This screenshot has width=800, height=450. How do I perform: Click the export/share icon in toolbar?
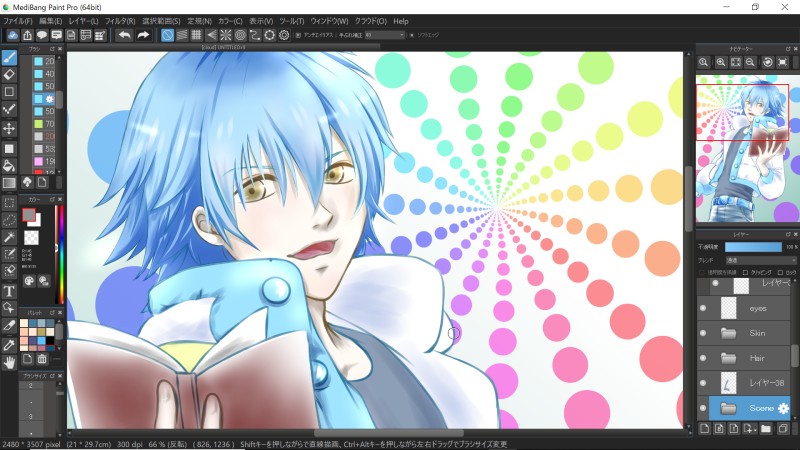click(28, 35)
